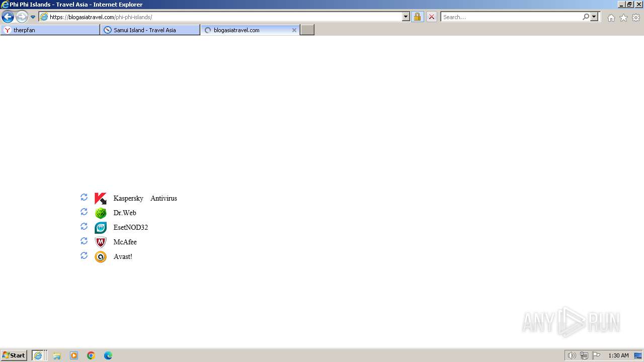Open a new tab button
The height and width of the screenshot is (362, 644).
[x=307, y=30]
